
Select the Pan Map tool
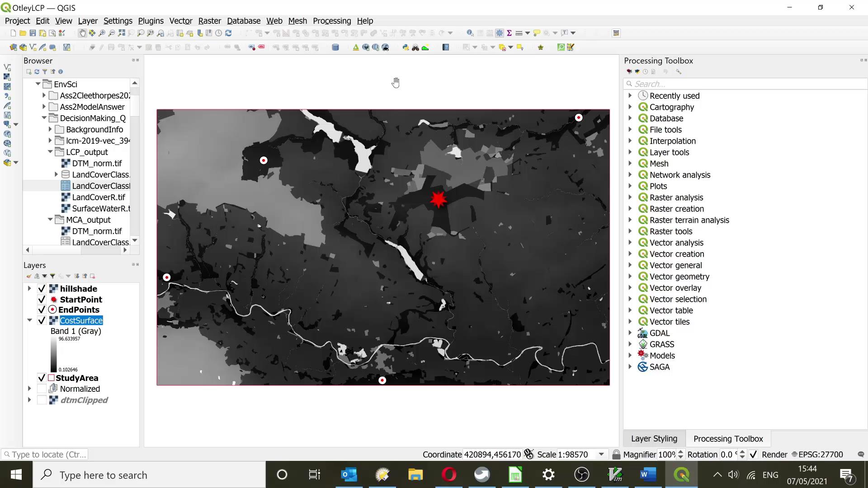pyautogui.click(x=83, y=33)
